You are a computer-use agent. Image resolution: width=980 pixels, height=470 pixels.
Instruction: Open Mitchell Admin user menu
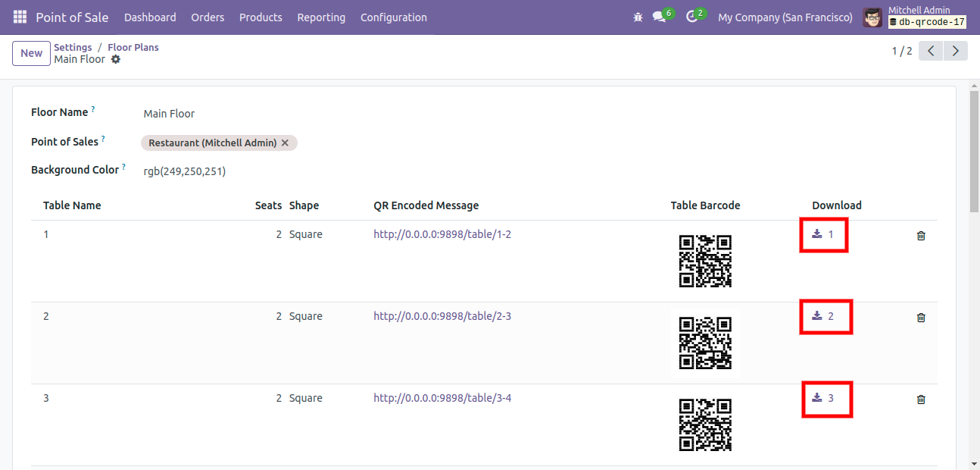pyautogui.click(x=916, y=17)
